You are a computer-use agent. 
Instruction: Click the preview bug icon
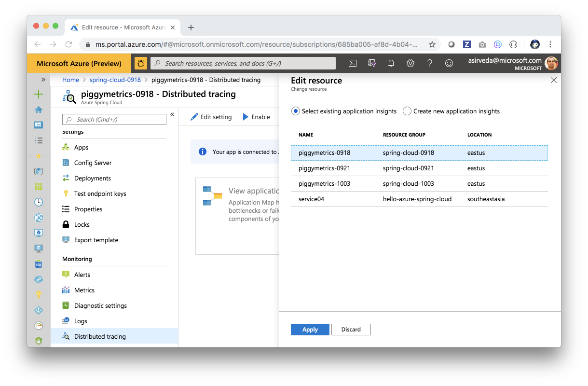(141, 63)
